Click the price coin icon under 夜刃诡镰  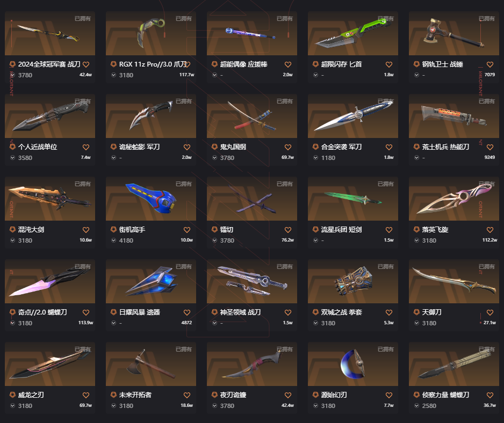[x=214, y=406]
